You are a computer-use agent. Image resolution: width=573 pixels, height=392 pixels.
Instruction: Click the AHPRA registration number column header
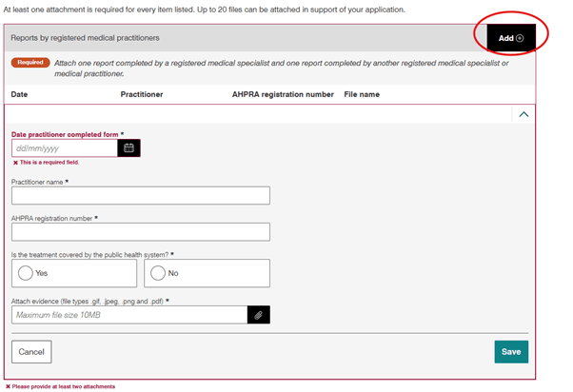pos(283,94)
